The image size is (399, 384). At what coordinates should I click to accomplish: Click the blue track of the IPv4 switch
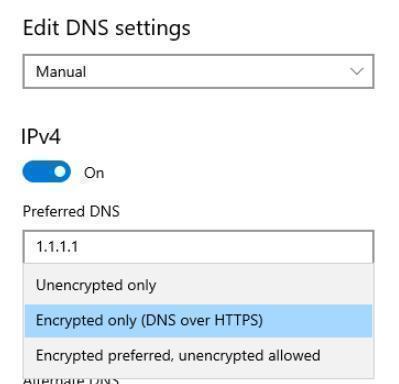coord(37,172)
